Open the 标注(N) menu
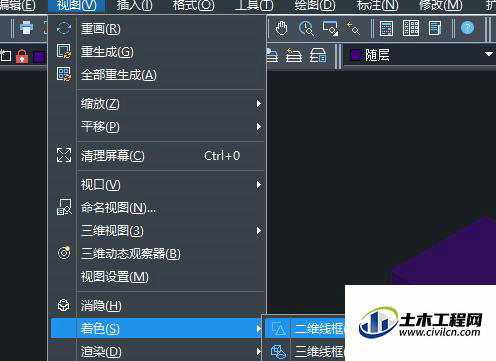Screen dimensions: 496x361 tap(377, 5)
